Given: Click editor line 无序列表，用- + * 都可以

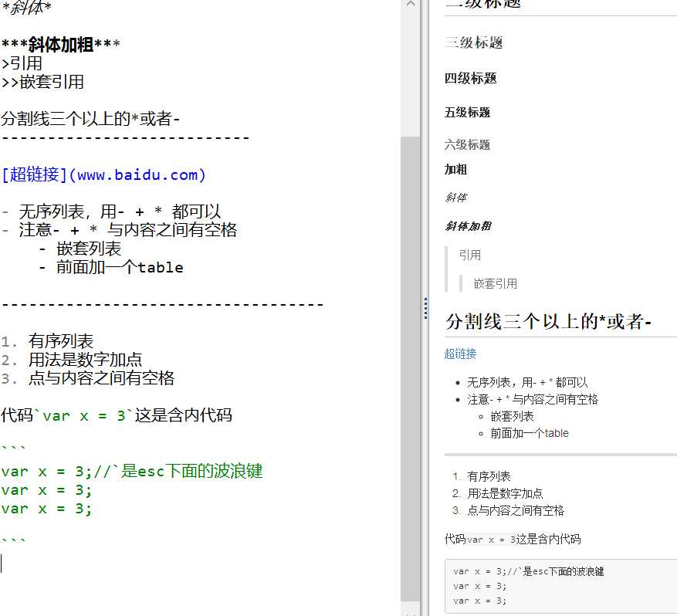Looking at the screenshot, I should coord(111,212).
